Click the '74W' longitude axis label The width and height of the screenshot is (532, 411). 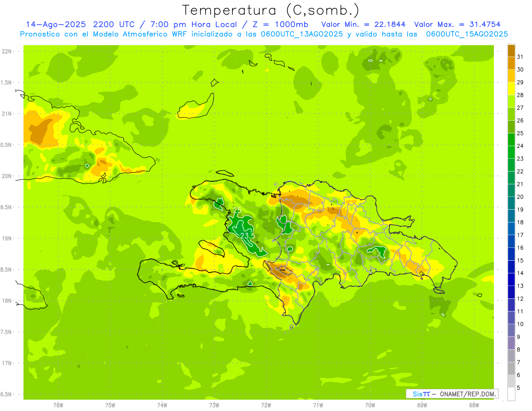pos(162,405)
